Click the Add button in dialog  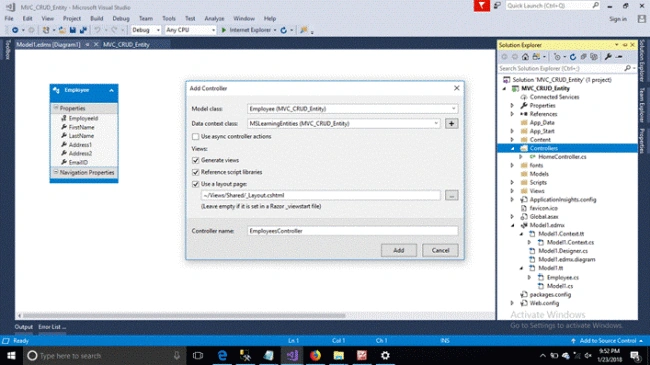tap(399, 250)
